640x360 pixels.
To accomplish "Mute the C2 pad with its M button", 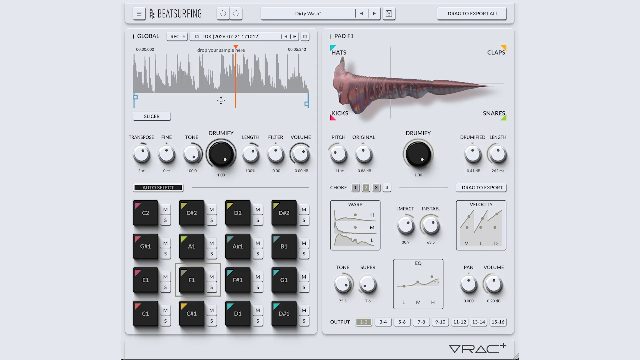I will (165, 209).
